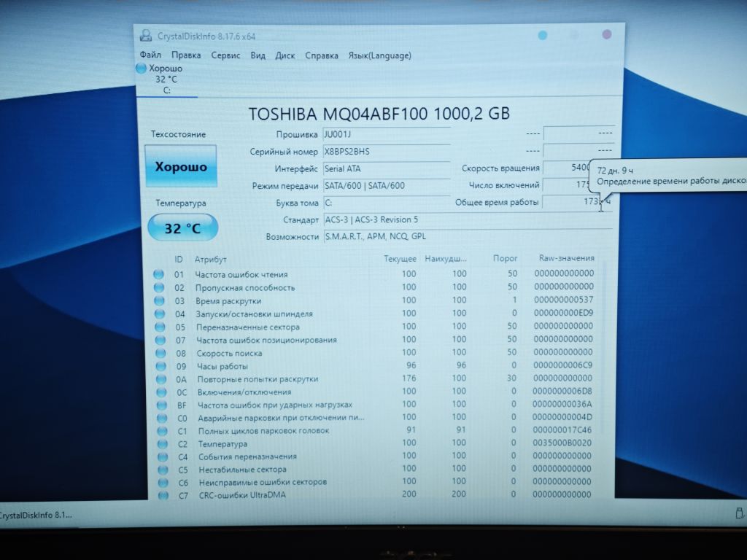Screen dimensions: 747x560
Task: Minimize the CrystalDiskInfo window
Action: pyautogui.click(x=543, y=36)
